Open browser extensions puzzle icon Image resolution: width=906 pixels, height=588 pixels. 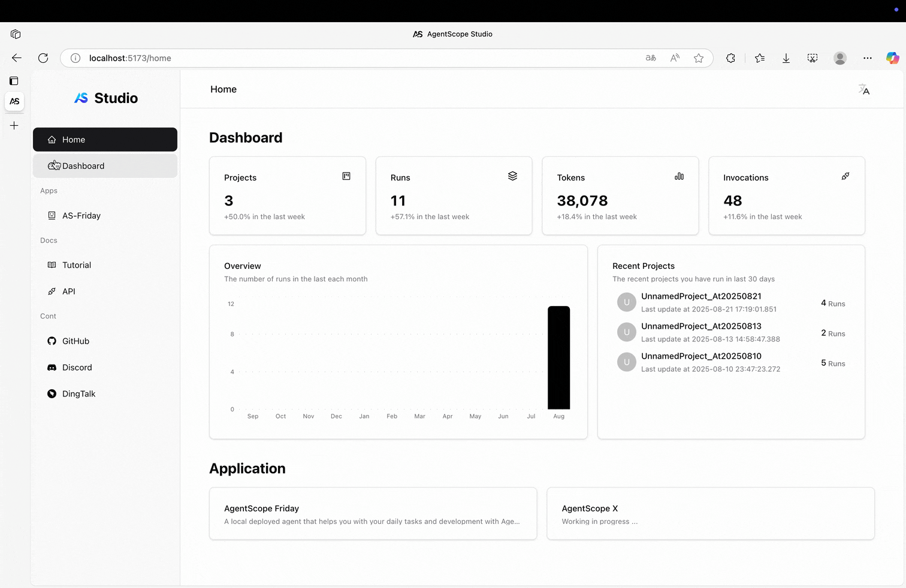(x=730, y=58)
